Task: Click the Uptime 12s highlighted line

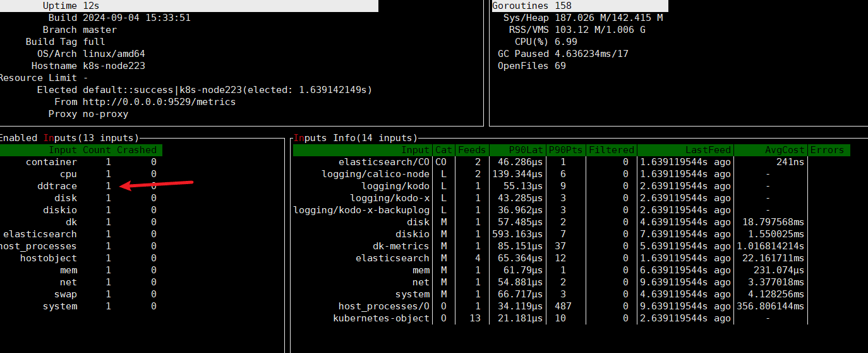Action: [190, 6]
